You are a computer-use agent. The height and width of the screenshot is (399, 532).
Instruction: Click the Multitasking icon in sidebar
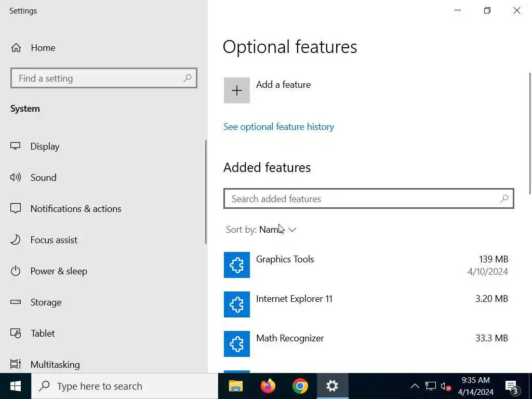coord(16,364)
